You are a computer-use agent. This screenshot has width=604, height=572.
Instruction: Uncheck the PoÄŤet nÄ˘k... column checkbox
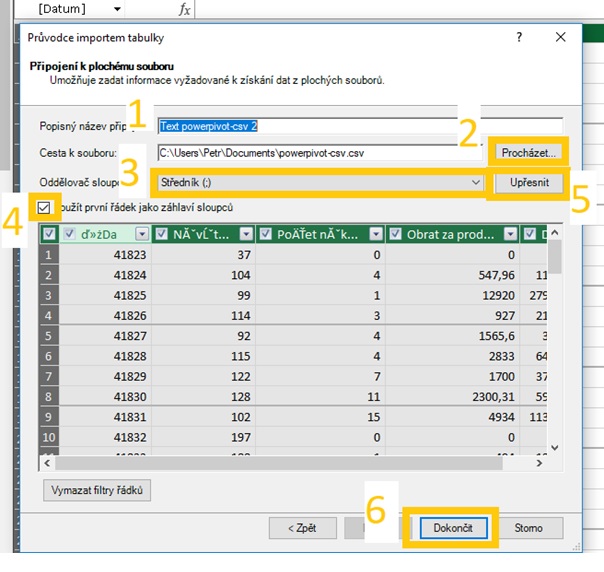point(265,234)
